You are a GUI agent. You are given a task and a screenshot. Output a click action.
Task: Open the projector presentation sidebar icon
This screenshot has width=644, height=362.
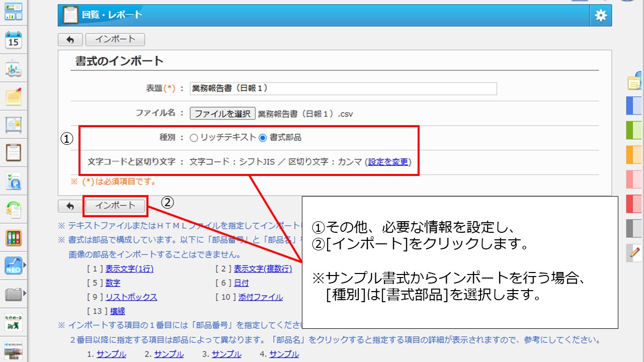pyautogui.click(x=13, y=69)
